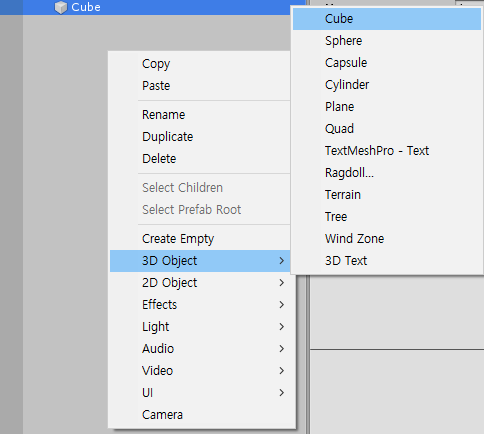Create a Capsule from the submenu
This screenshot has height=434, width=484.
coord(387,63)
